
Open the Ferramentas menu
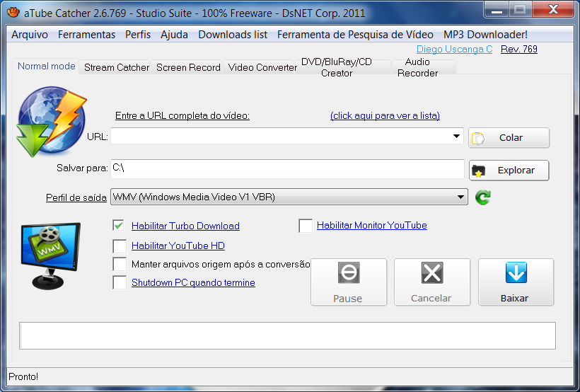[x=86, y=35]
